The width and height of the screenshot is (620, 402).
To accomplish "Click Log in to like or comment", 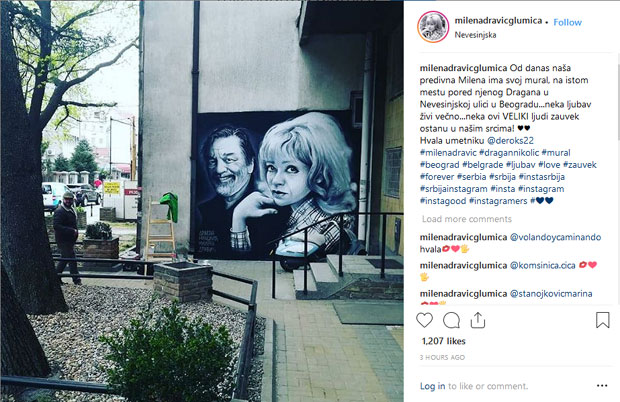I will point(432,386).
